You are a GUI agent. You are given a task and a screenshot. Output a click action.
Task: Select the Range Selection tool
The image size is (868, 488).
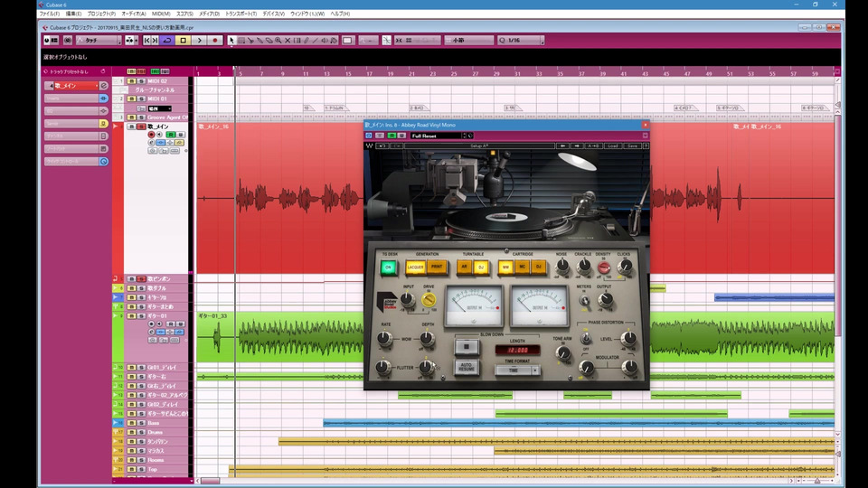coord(241,41)
